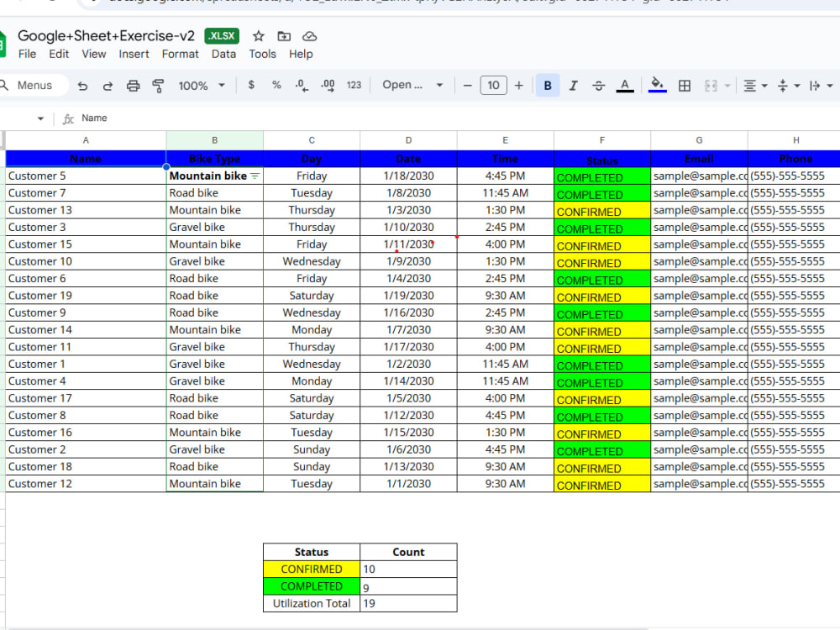Select Customer 19 status CONFIRMED cell

(x=602, y=296)
